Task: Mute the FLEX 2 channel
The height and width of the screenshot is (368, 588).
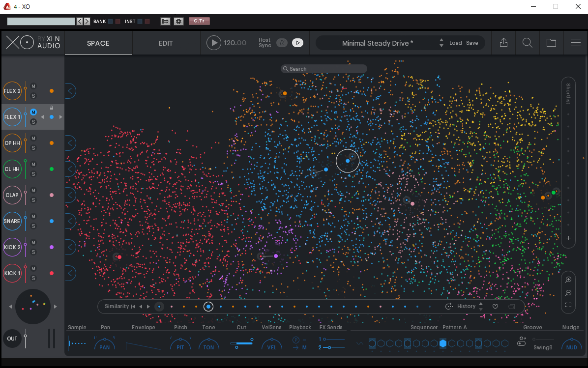Action: pos(33,86)
